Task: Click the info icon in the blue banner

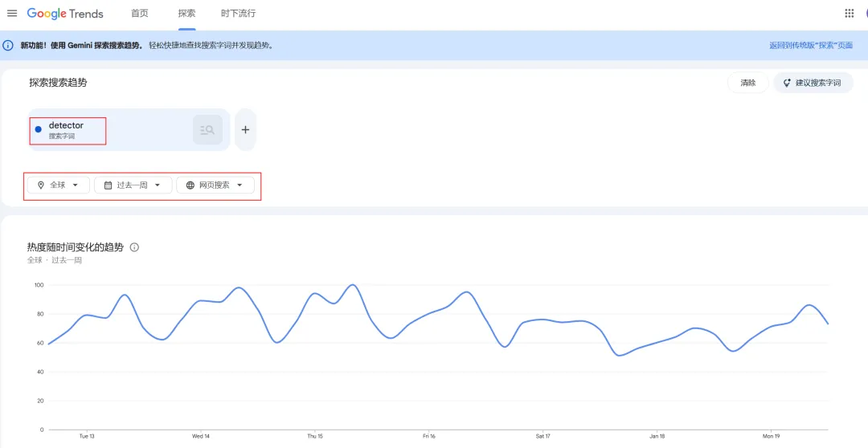Action: click(9, 46)
